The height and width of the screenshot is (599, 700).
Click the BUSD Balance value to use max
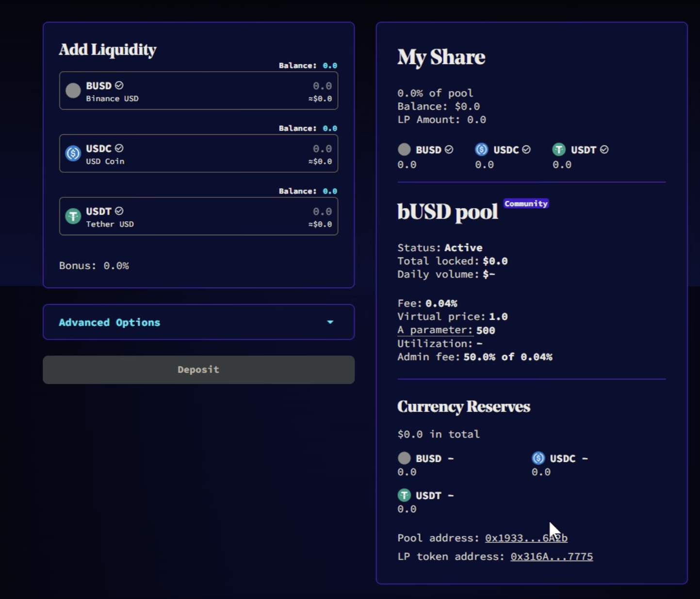point(330,65)
